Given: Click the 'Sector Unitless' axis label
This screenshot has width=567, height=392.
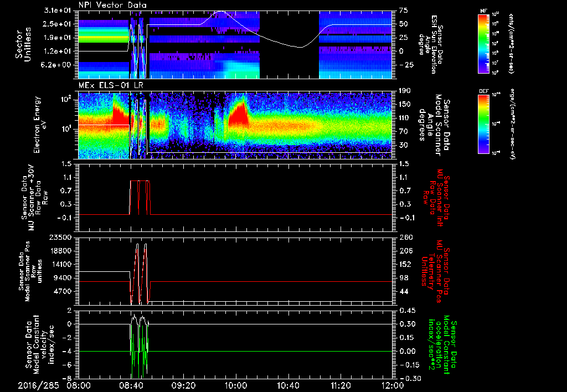Looking at the screenshot, I should [x=23, y=44].
